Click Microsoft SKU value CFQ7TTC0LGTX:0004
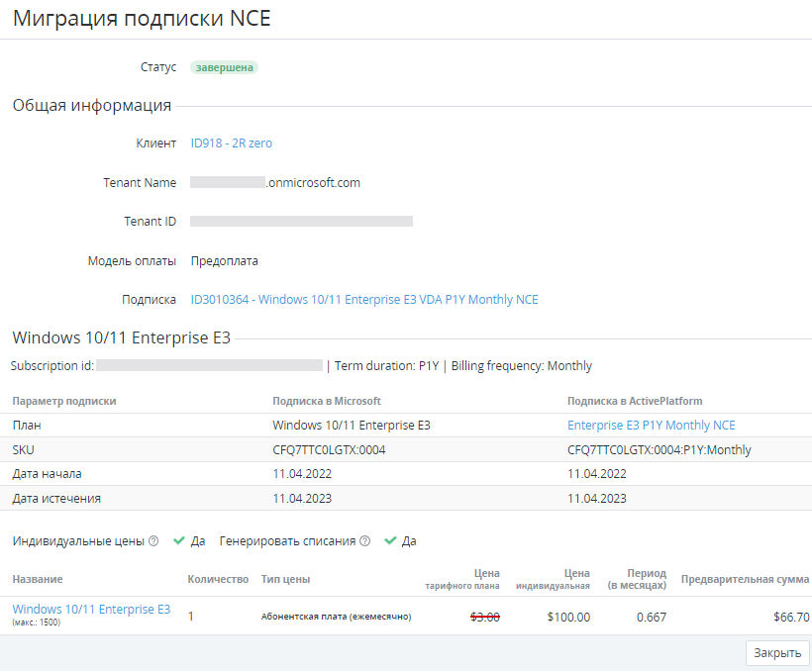This screenshot has height=671, width=812. [329, 450]
